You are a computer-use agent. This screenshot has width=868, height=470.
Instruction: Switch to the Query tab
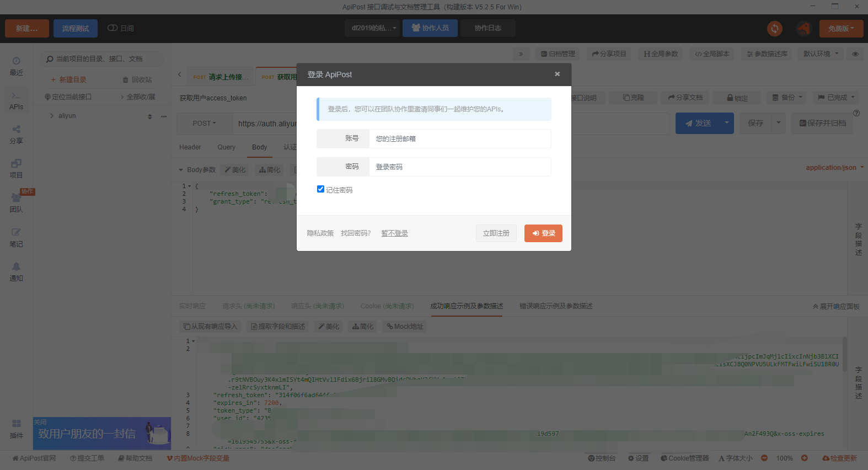226,147
